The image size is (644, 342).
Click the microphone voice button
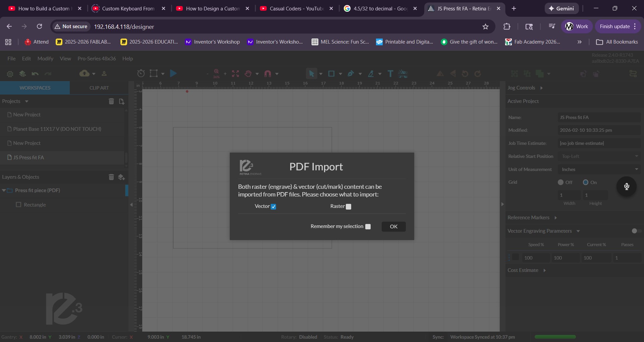pos(627,186)
